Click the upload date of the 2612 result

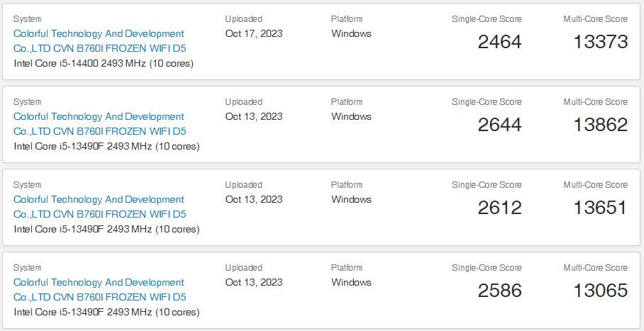click(254, 199)
